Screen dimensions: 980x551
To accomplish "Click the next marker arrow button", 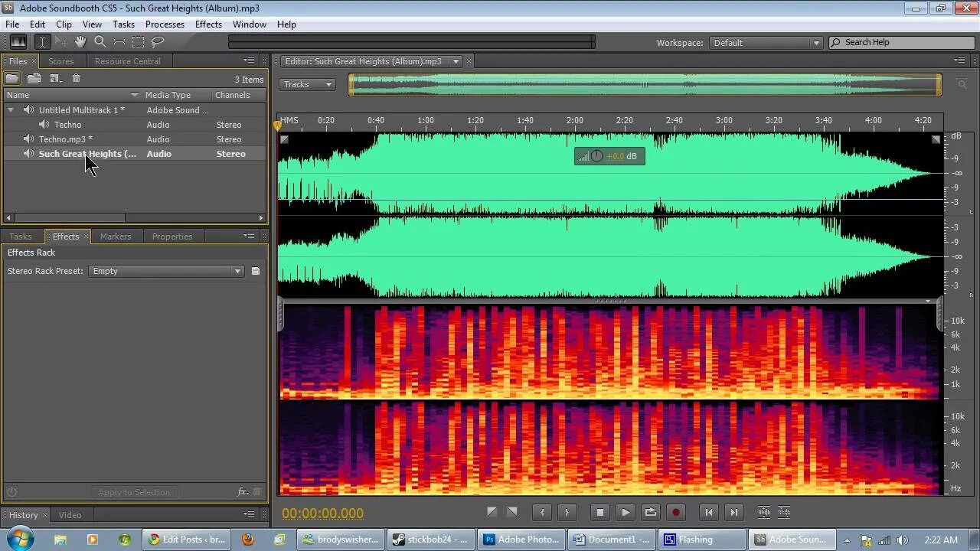I will point(567,513).
